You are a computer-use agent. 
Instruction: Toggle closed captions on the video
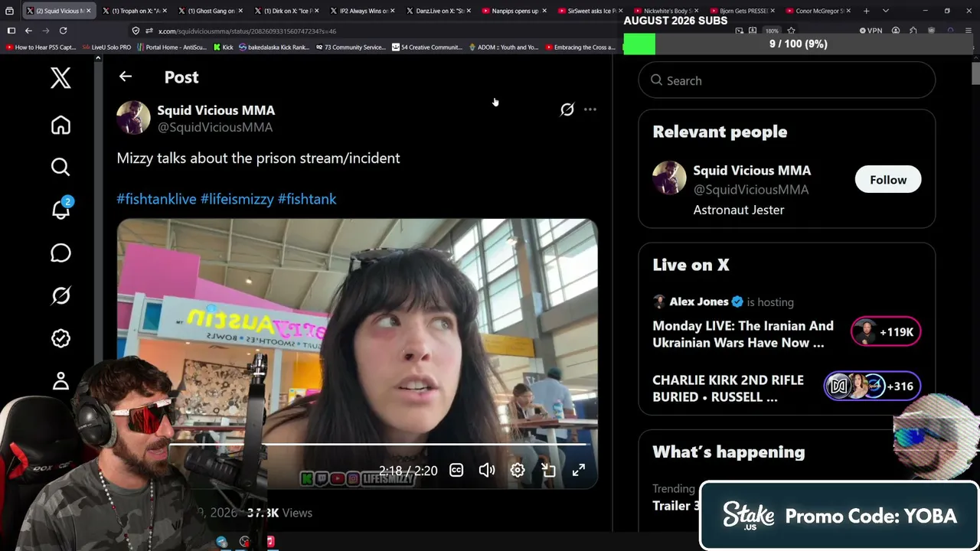click(x=456, y=470)
